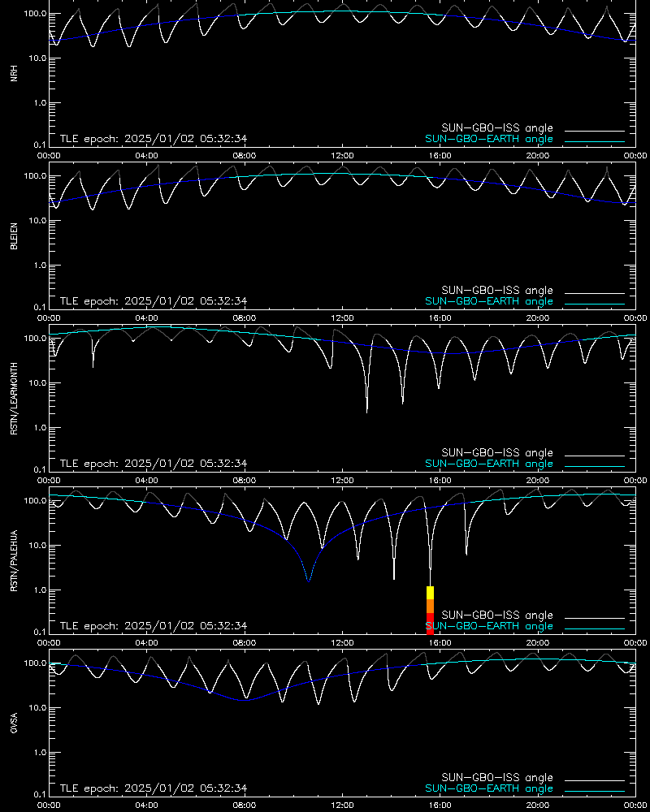Click the 08:00 tick label under OVSA panel

(244, 805)
